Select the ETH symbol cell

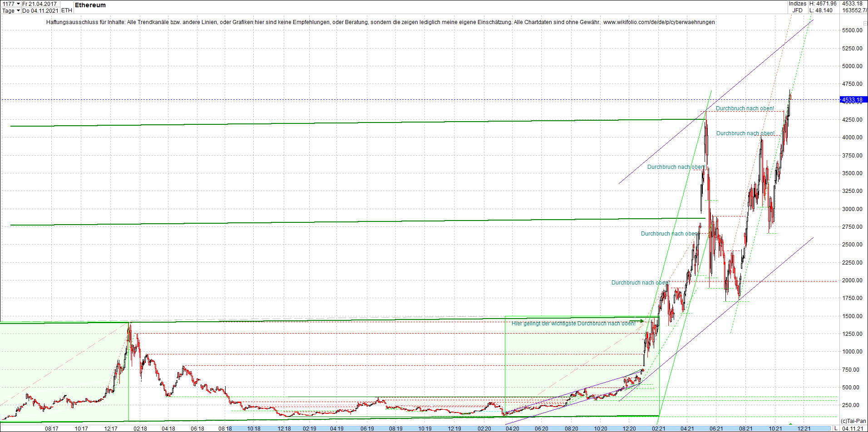[x=66, y=11]
